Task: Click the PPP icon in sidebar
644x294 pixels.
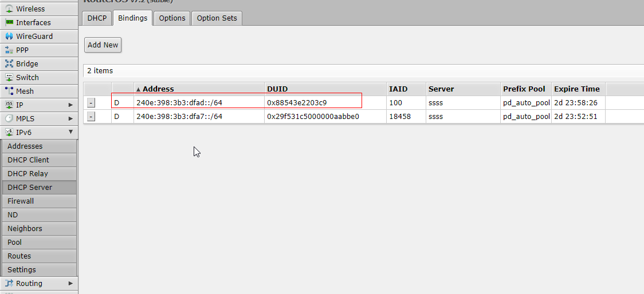Action: click(9, 50)
